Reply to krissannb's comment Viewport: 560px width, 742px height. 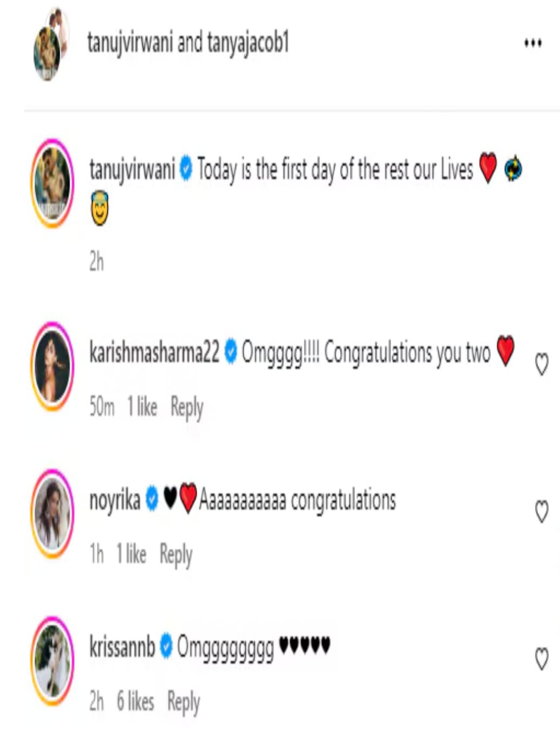click(184, 702)
